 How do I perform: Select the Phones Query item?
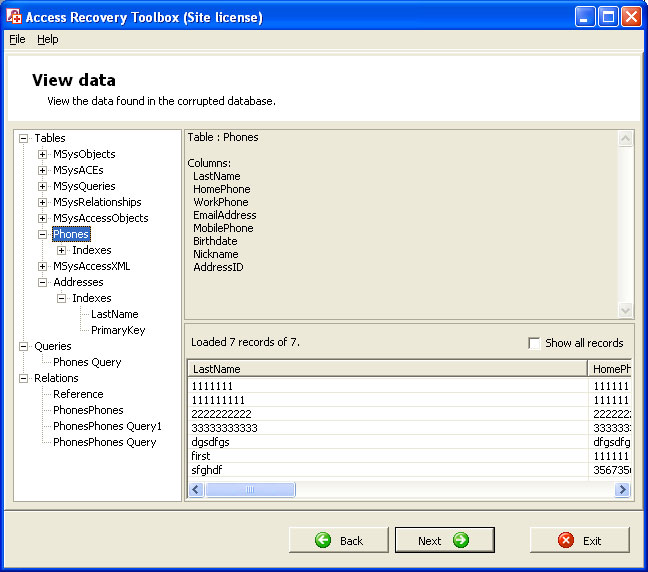(x=87, y=362)
